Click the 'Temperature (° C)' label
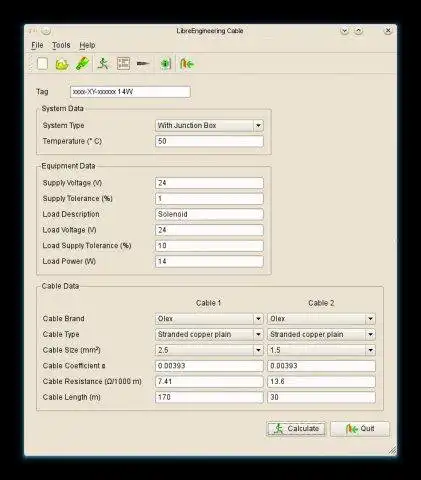Viewport: 421px width, 480px height. coord(72,141)
